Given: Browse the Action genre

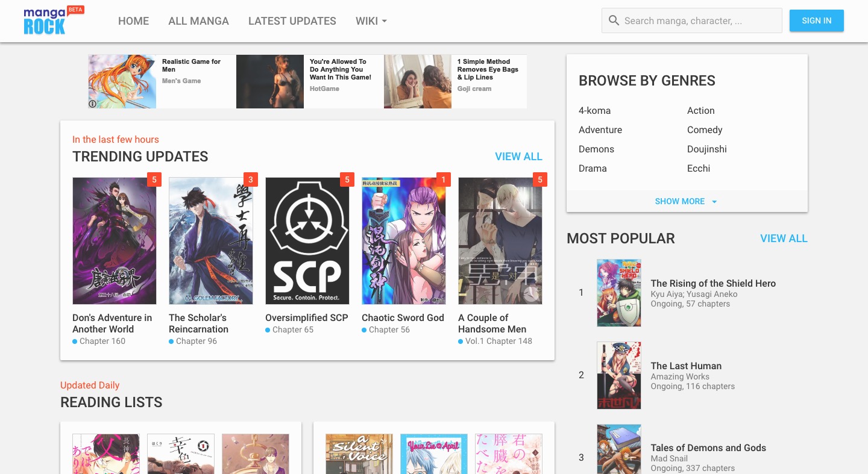Looking at the screenshot, I should [x=701, y=111].
